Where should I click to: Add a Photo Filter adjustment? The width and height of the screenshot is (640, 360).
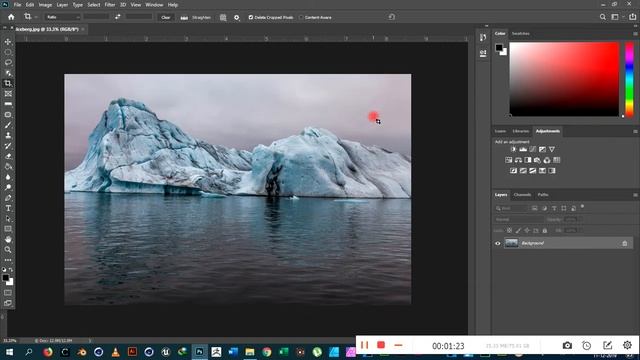(x=537, y=160)
